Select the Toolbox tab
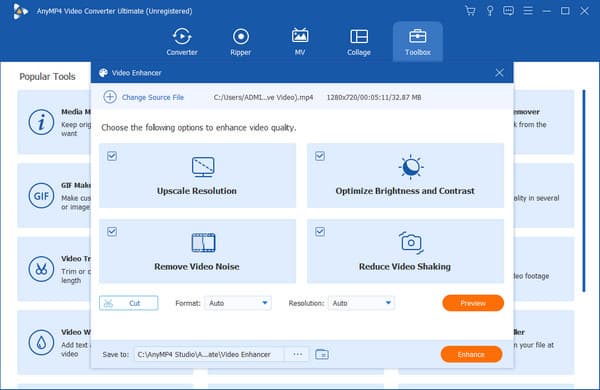The width and height of the screenshot is (600, 390). click(x=418, y=42)
